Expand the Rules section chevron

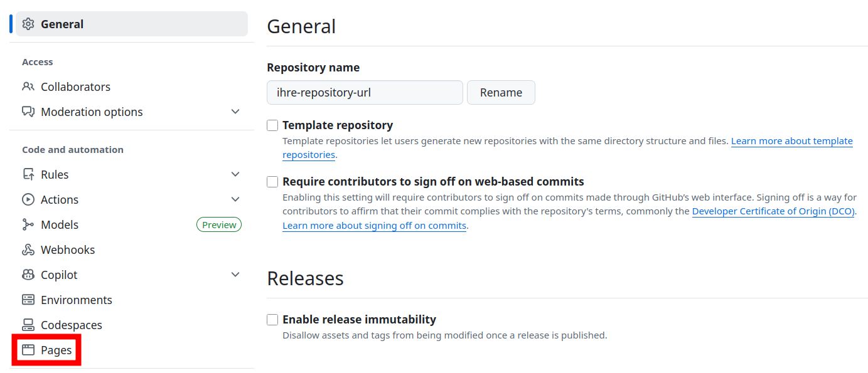tap(235, 174)
